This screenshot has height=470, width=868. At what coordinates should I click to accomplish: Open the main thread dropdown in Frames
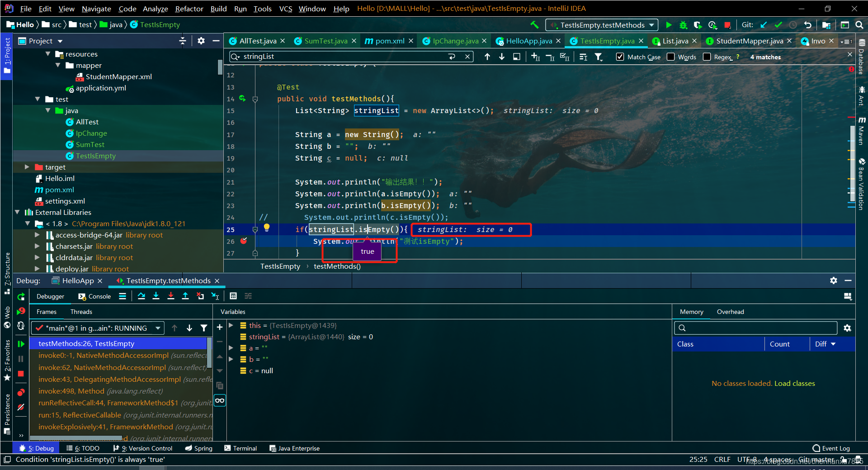[158, 328]
